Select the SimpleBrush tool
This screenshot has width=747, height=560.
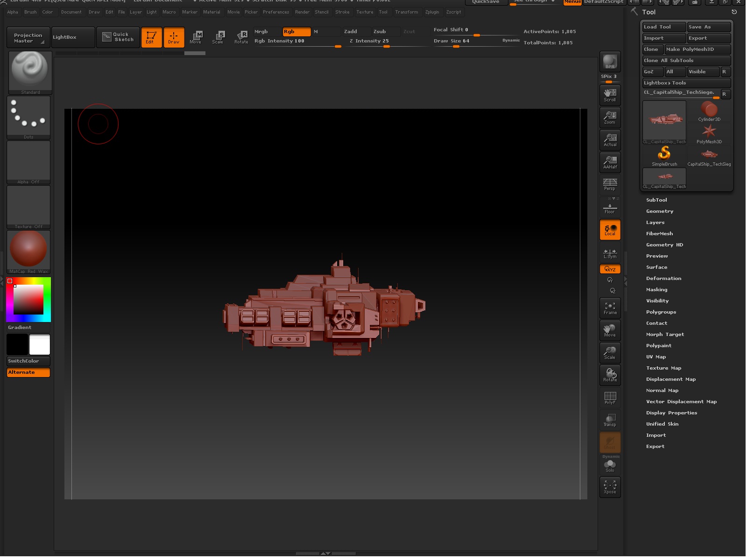[x=664, y=156]
